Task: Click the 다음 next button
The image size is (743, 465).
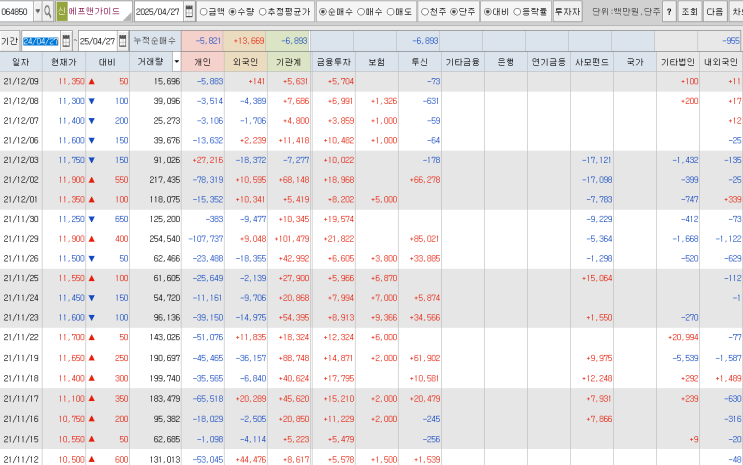Action: [714, 11]
